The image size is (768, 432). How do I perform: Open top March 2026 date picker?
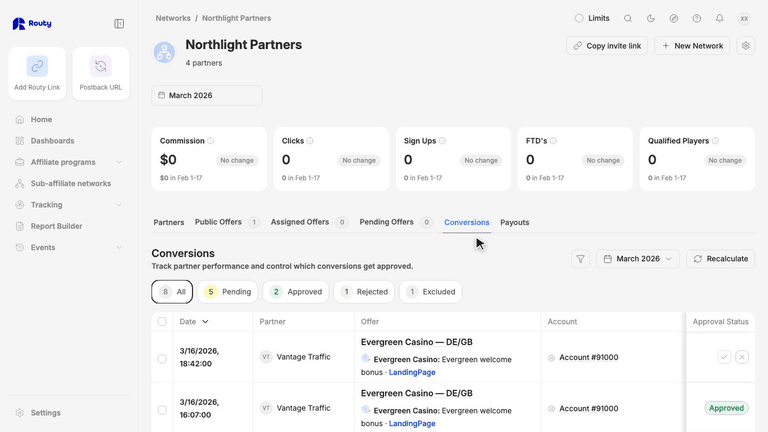(x=207, y=96)
